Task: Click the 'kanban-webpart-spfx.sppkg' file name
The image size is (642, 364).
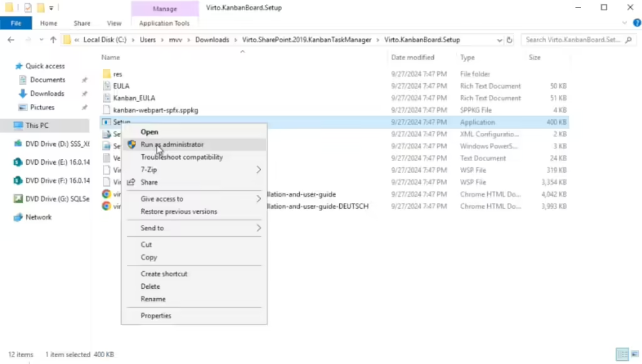Action: [155, 110]
